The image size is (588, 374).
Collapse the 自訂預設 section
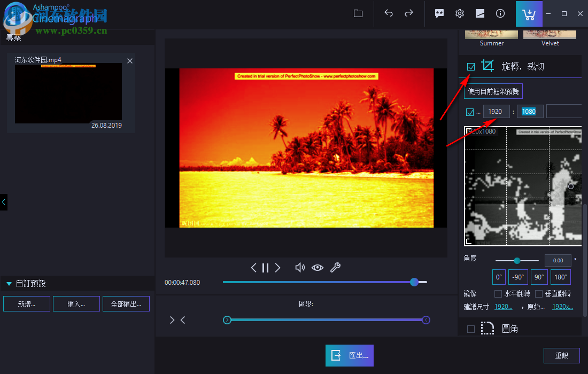pyautogui.click(x=9, y=284)
